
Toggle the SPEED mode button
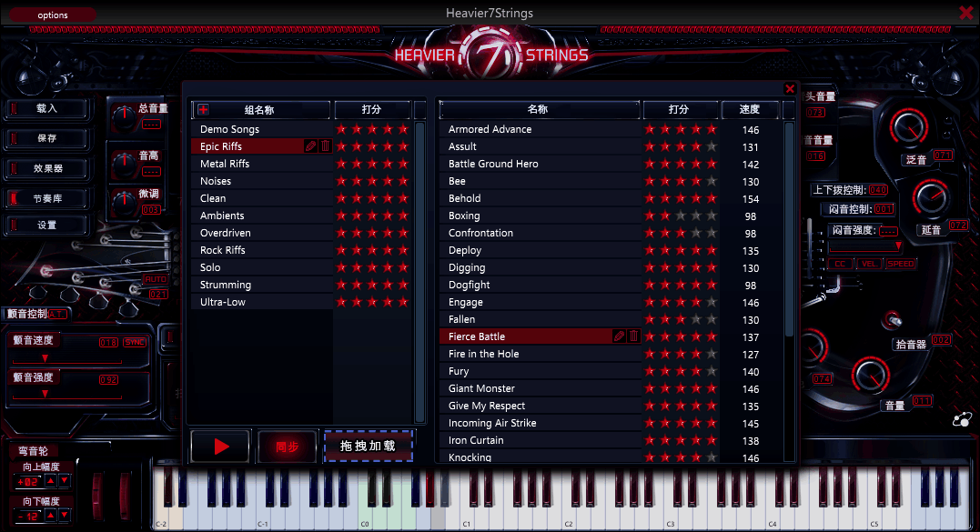(x=900, y=264)
